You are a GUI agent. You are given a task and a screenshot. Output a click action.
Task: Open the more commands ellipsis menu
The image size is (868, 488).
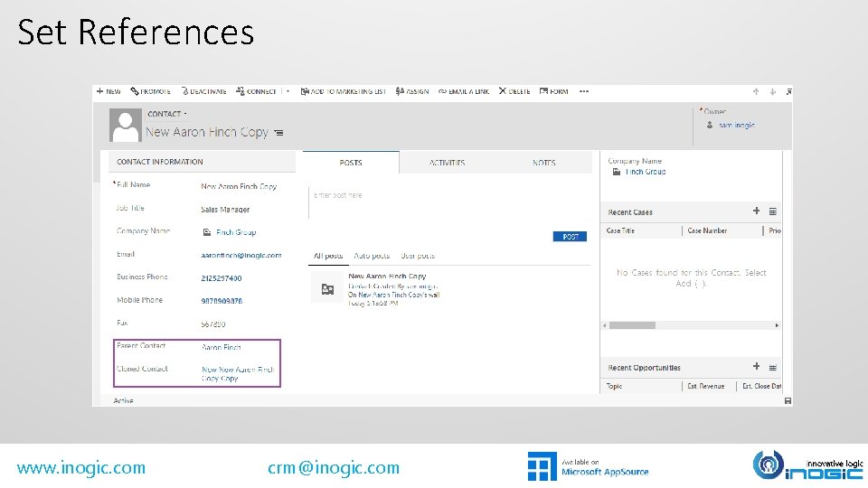pyautogui.click(x=584, y=91)
